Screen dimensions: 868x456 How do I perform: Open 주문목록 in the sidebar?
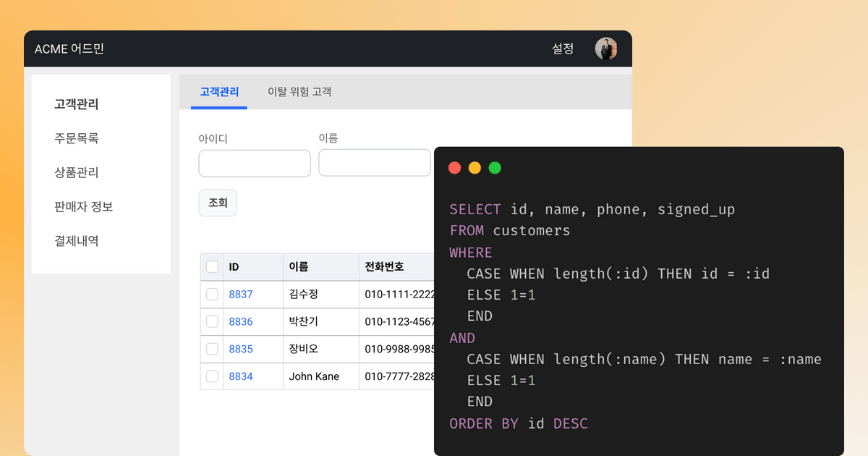click(x=77, y=138)
